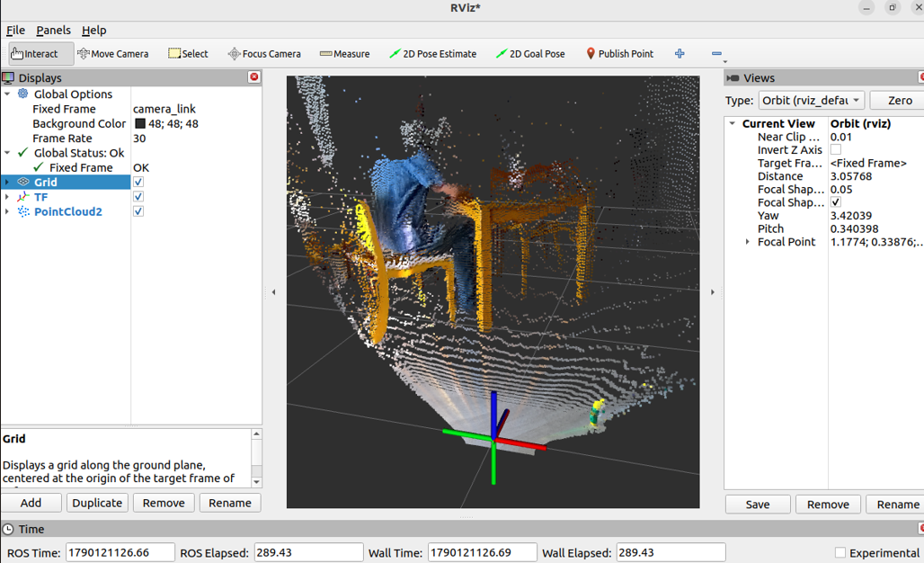The width and height of the screenshot is (924, 563).
Task: Open the view Type dropdown
Action: click(812, 100)
